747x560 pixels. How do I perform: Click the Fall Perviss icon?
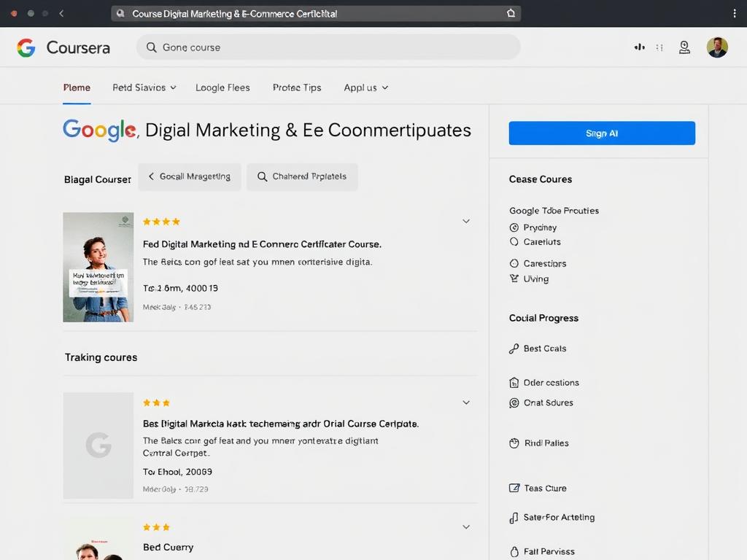[x=514, y=551]
